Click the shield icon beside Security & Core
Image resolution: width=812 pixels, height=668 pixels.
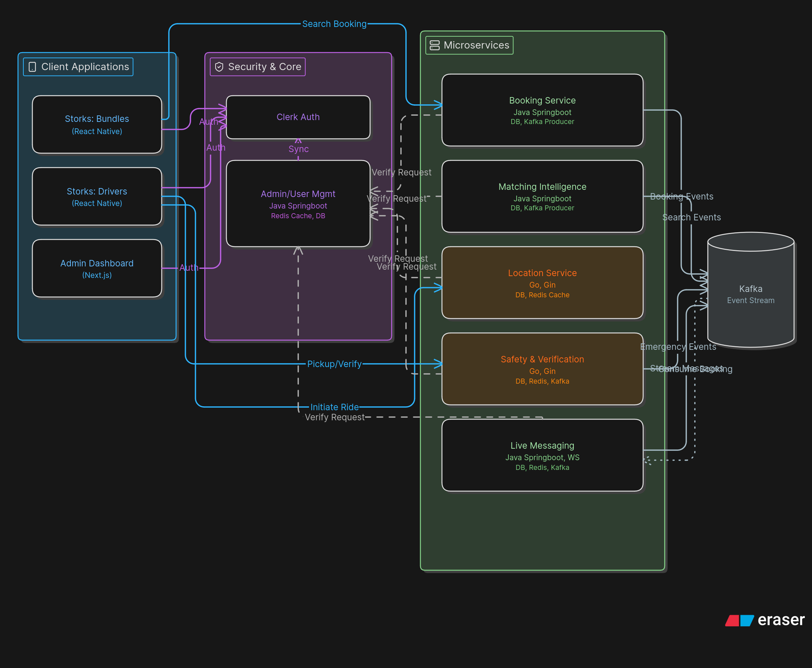pyautogui.click(x=219, y=67)
